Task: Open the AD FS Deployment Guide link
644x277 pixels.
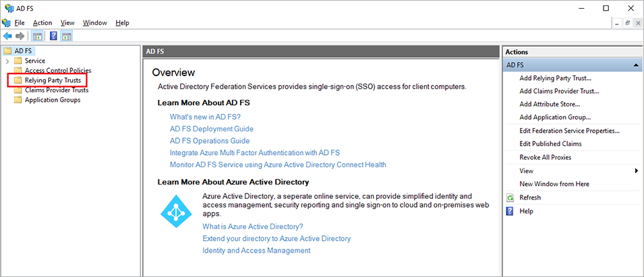Action: [x=212, y=129]
